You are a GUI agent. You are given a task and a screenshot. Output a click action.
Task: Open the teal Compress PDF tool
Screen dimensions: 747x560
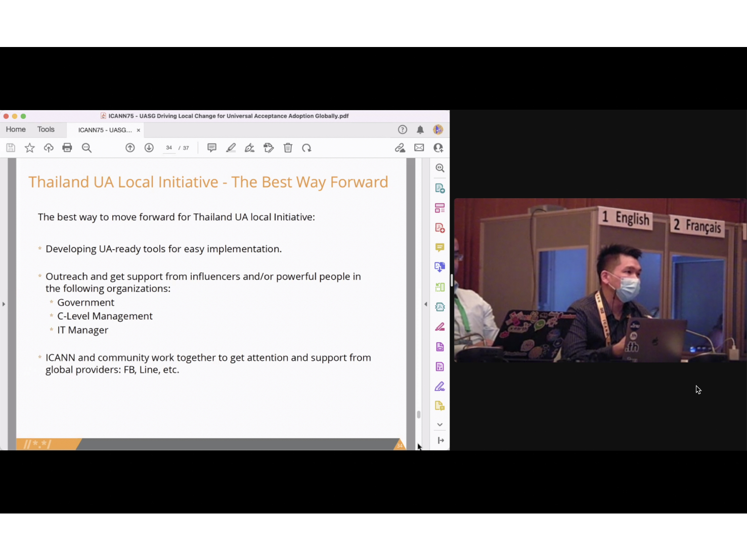tap(440, 307)
